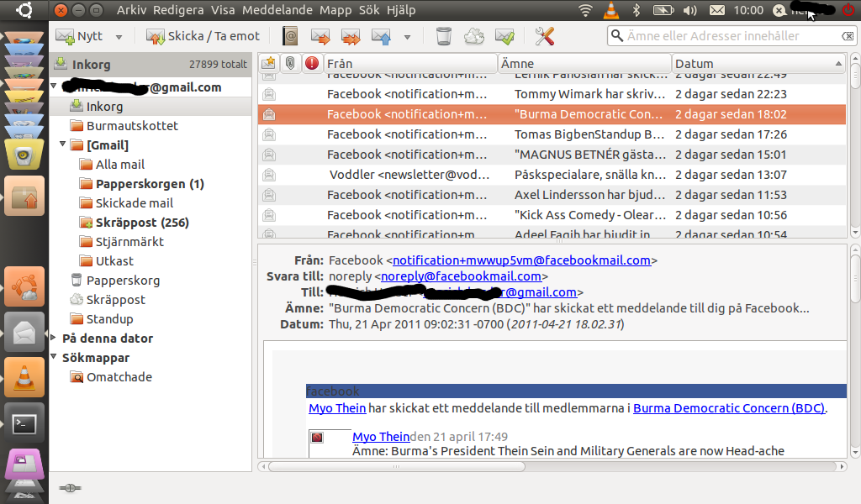Open the forward options dropdown arrow
This screenshot has width=861, height=504.
[x=407, y=37]
